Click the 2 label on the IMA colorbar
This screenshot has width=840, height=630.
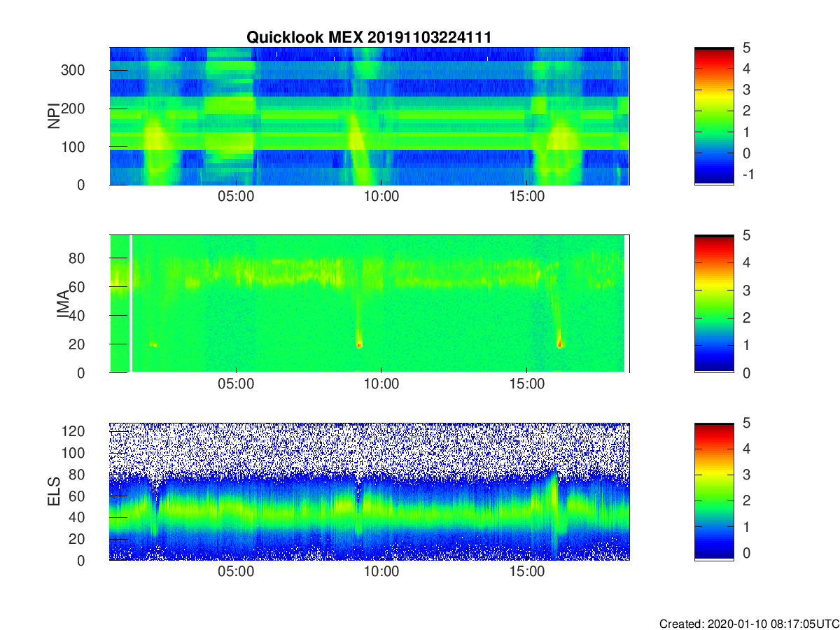coord(747,318)
